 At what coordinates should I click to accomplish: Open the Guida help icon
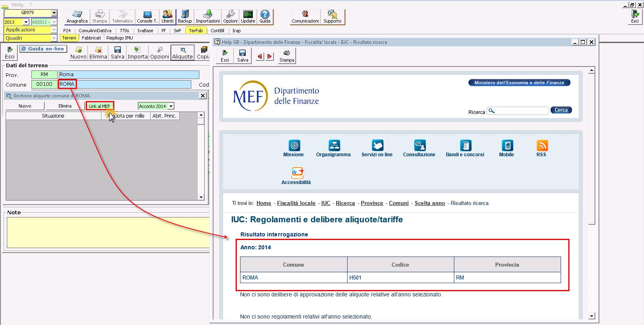[x=265, y=17]
